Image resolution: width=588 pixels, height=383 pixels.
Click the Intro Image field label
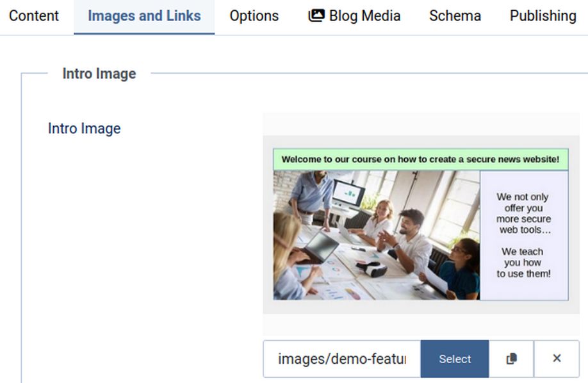[84, 129]
